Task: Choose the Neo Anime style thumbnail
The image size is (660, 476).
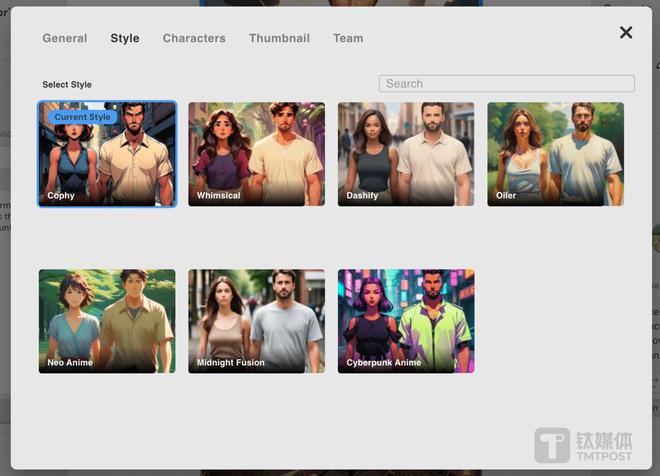Action: (107, 321)
